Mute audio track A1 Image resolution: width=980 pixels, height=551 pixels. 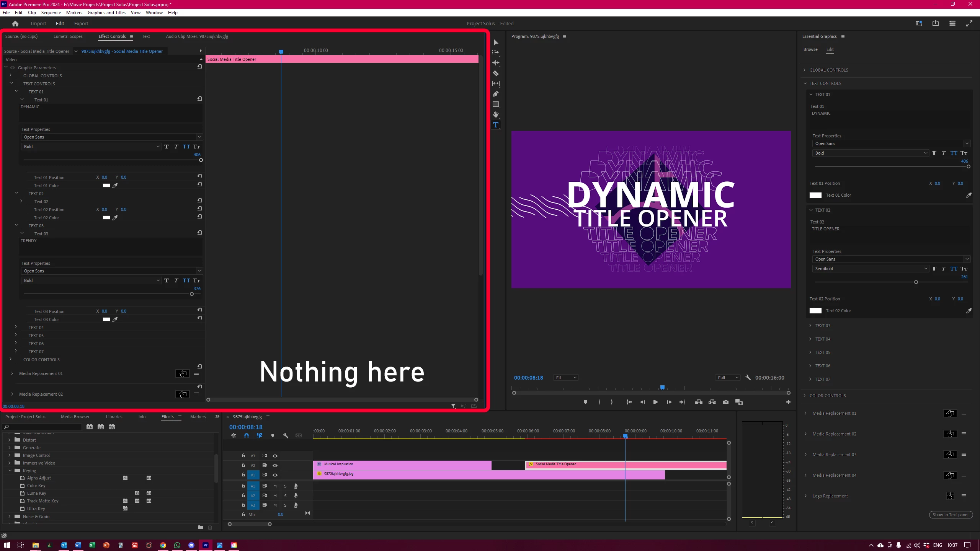(275, 486)
